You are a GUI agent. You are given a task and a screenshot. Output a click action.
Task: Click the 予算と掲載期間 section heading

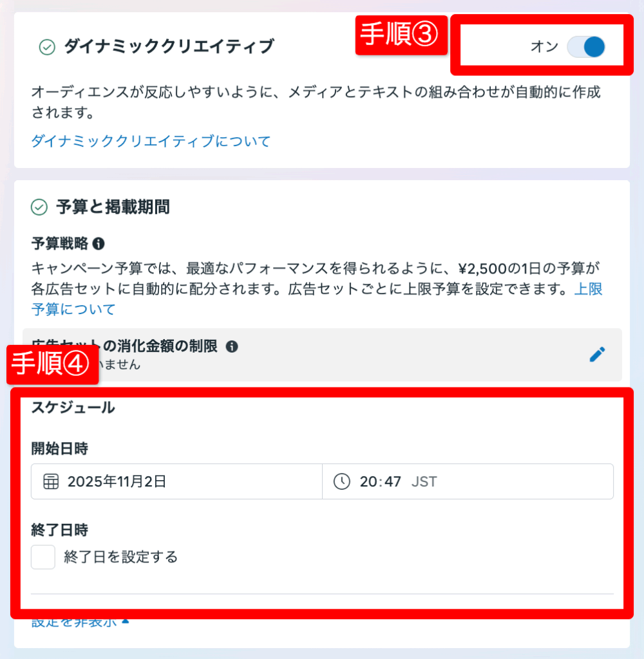pos(113,207)
